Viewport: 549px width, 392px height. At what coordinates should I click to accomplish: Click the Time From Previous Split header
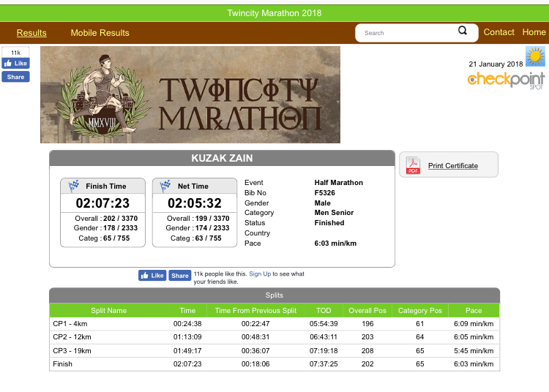(255, 311)
